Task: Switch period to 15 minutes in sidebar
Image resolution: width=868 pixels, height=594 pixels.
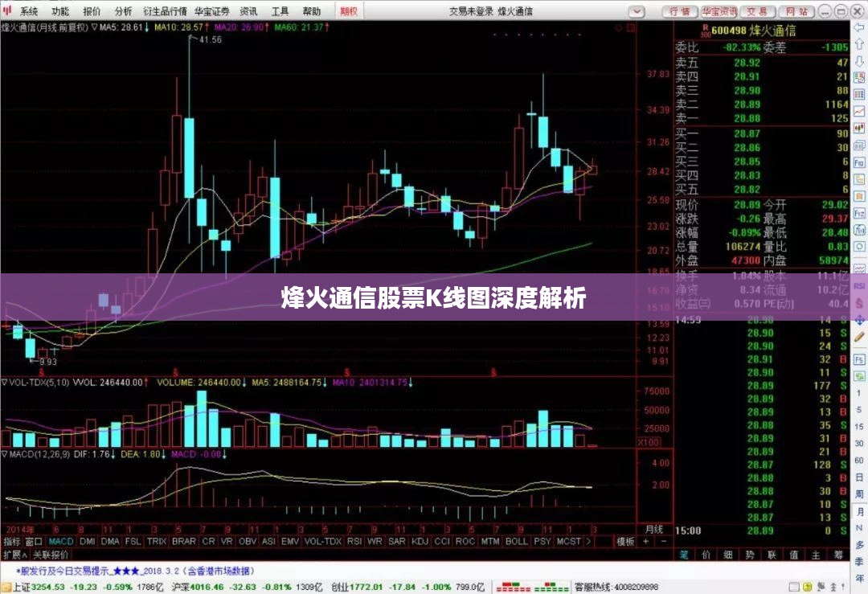Action: 859,426
